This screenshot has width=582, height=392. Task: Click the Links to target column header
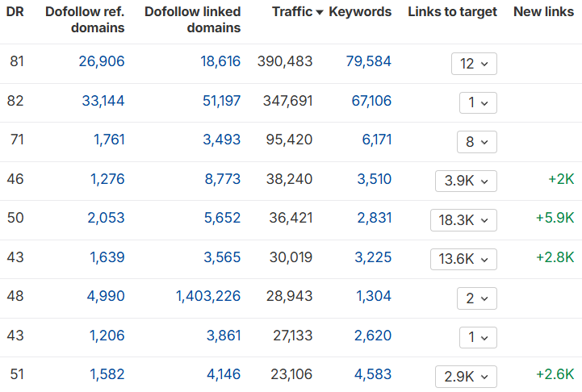(452, 12)
